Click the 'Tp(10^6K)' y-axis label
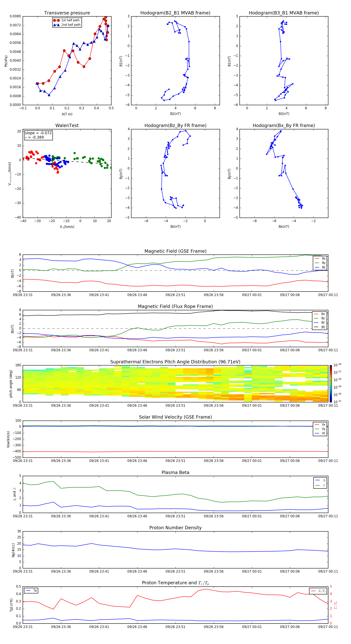The width and height of the screenshot is (351, 644). [x=11, y=605]
